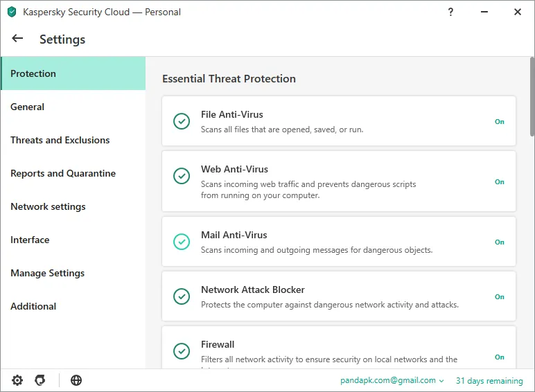Select the General settings tab
The image size is (535, 392).
[x=28, y=107]
